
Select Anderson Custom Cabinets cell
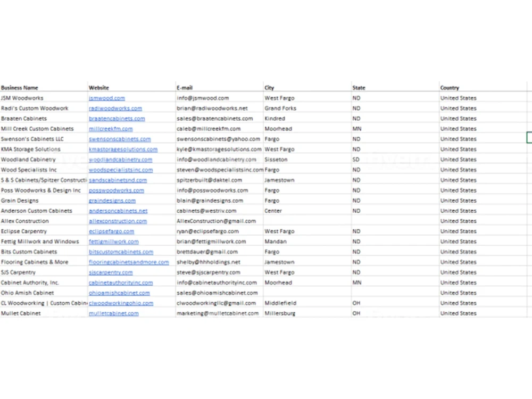[x=44, y=211]
